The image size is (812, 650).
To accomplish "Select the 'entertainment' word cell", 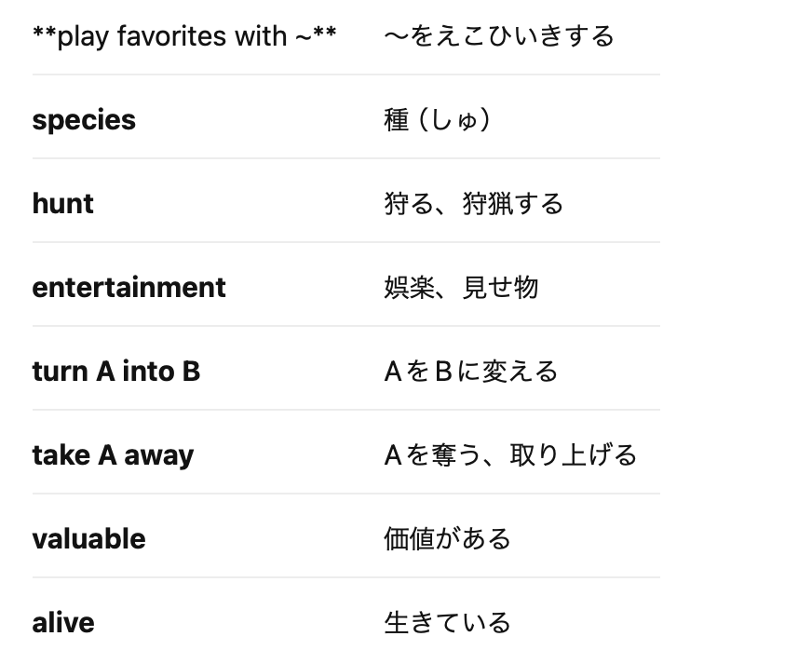I will click(x=129, y=287).
